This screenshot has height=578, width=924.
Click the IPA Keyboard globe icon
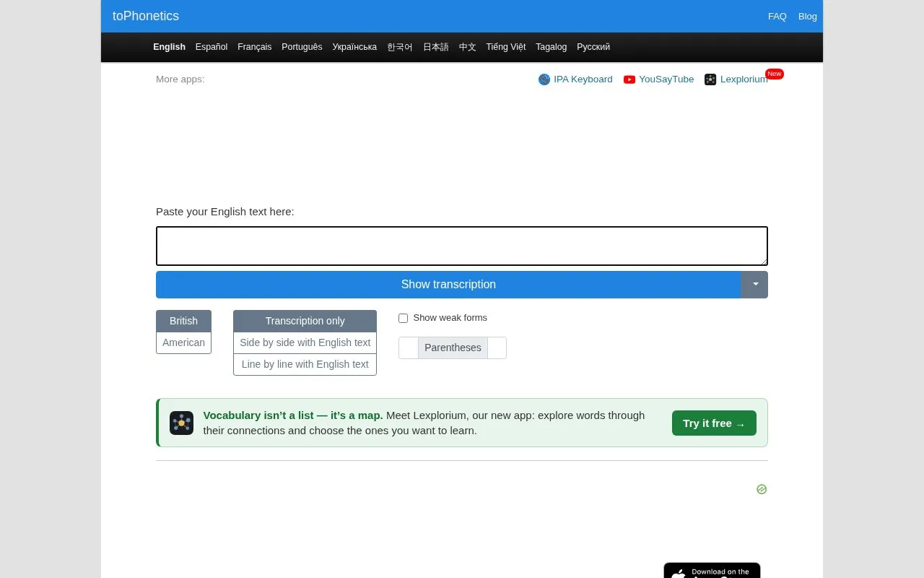point(544,79)
